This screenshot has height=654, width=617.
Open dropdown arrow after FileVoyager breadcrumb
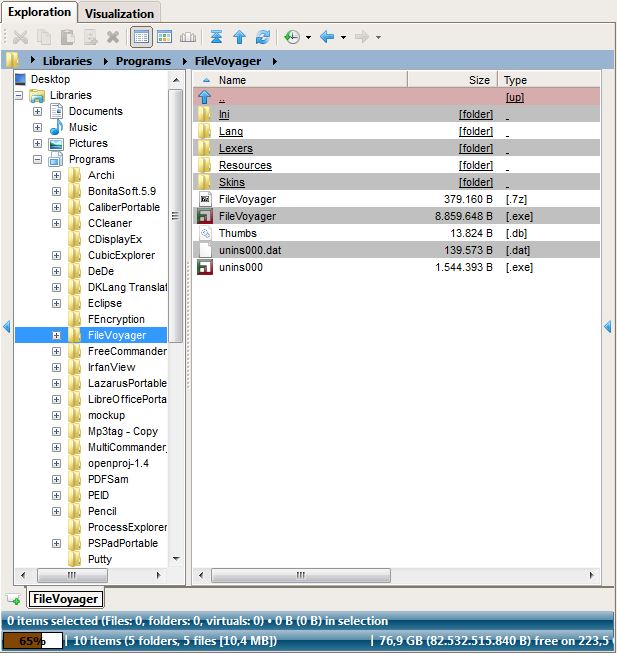275,61
